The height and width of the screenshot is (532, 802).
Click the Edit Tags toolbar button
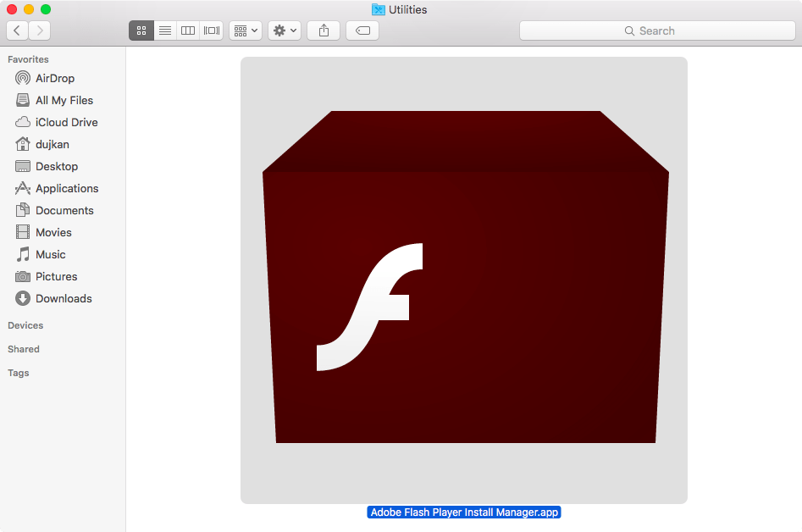pos(362,30)
